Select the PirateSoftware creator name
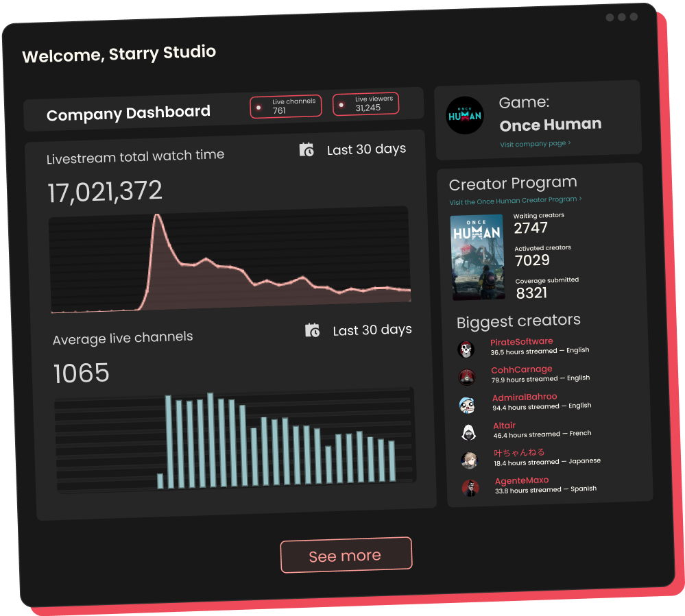Screen dimensions: 685x616 [522, 341]
